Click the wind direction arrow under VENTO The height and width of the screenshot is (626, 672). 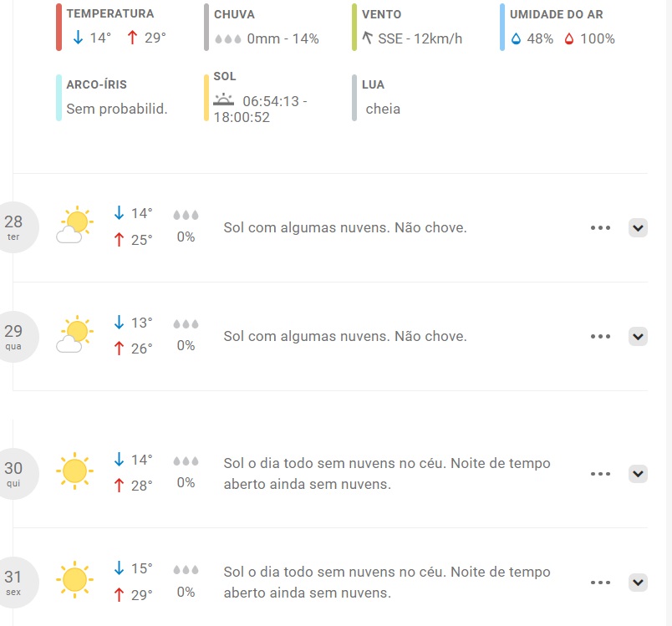click(x=367, y=38)
